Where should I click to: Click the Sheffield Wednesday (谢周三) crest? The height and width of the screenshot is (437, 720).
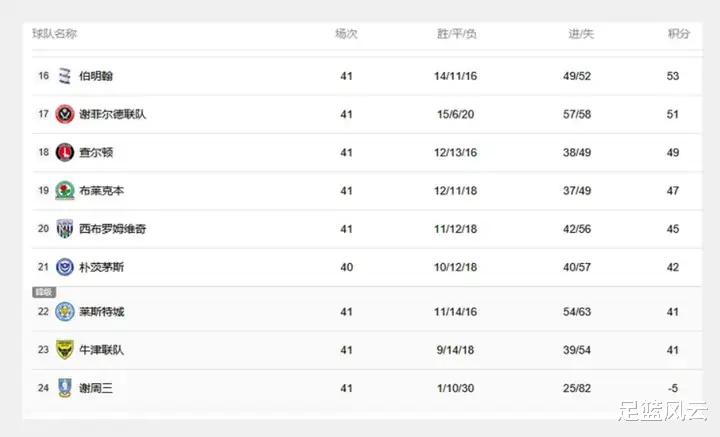pos(65,388)
